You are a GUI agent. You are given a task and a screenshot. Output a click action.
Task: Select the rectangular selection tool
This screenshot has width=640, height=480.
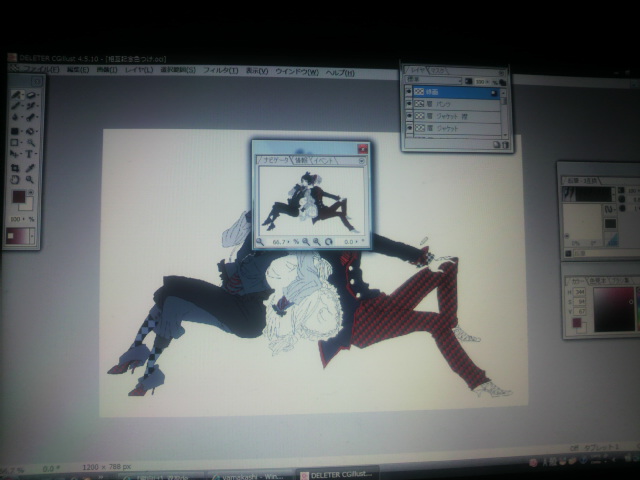(14, 142)
